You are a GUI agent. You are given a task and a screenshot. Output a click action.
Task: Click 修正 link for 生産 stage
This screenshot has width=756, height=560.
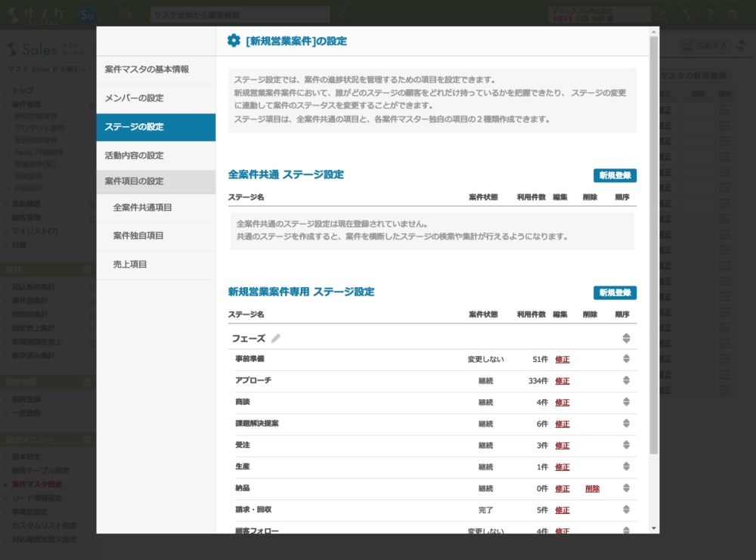562,468
